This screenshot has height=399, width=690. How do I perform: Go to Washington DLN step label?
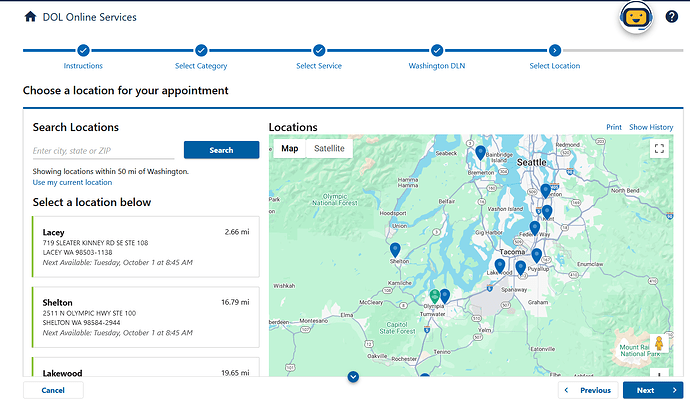(437, 66)
